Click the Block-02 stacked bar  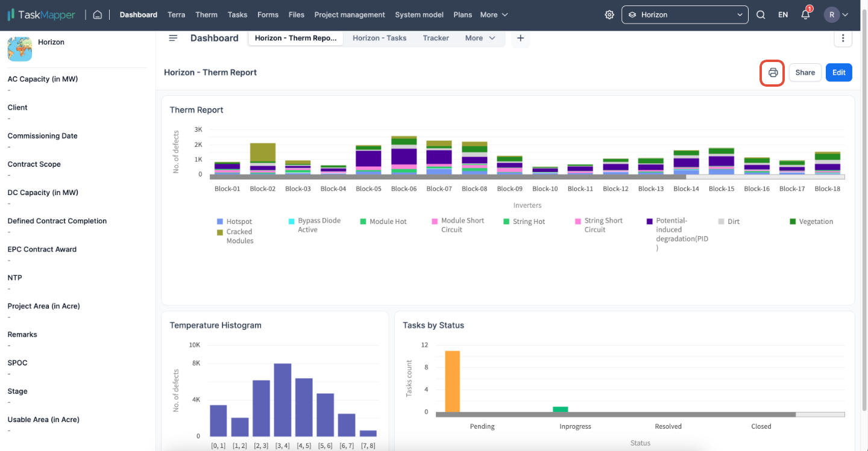263,158
